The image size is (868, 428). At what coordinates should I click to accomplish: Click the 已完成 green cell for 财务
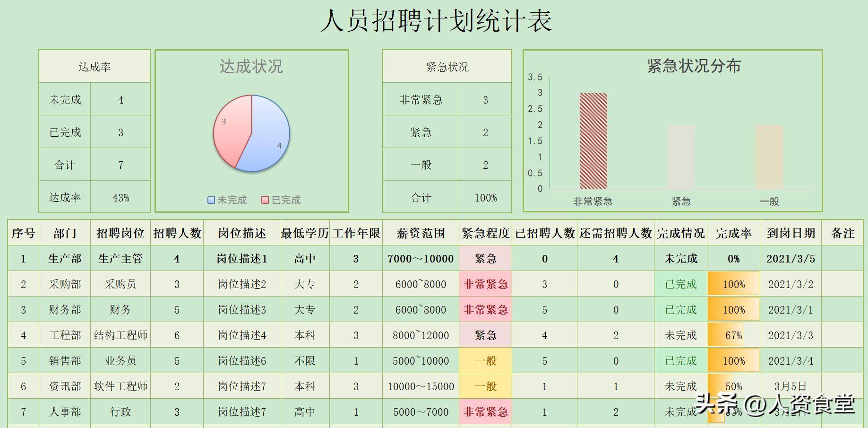680,309
